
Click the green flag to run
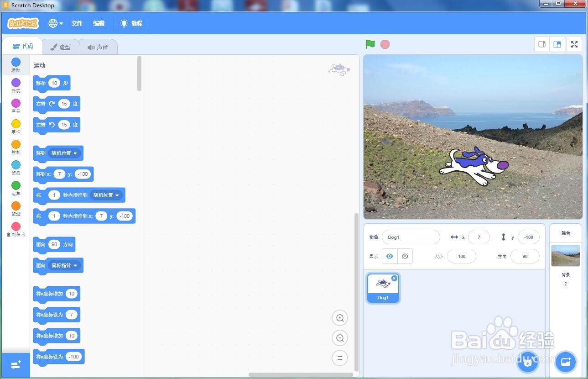click(370, 44)
